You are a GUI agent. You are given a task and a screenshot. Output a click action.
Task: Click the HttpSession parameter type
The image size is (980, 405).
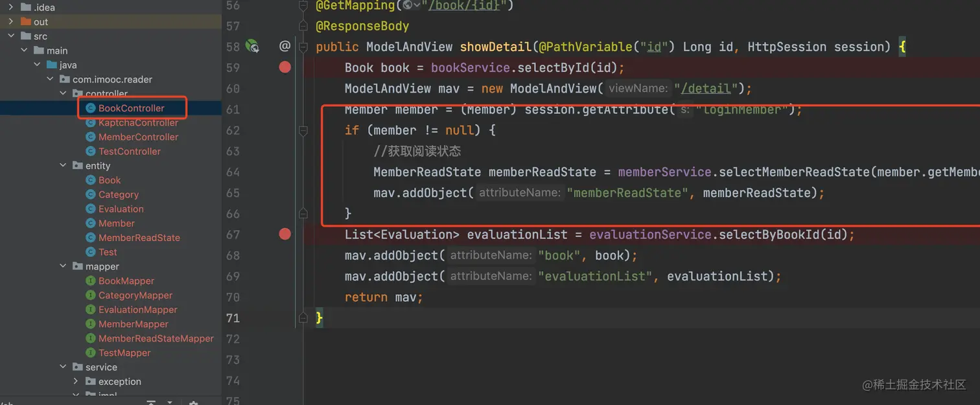pos(787,47)
